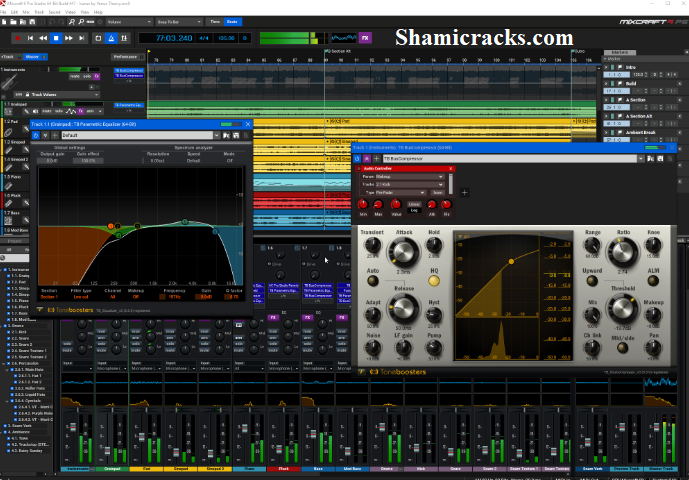Click the Audio Controller learn button
689x480 pixels.
click(x=437, y=193)
